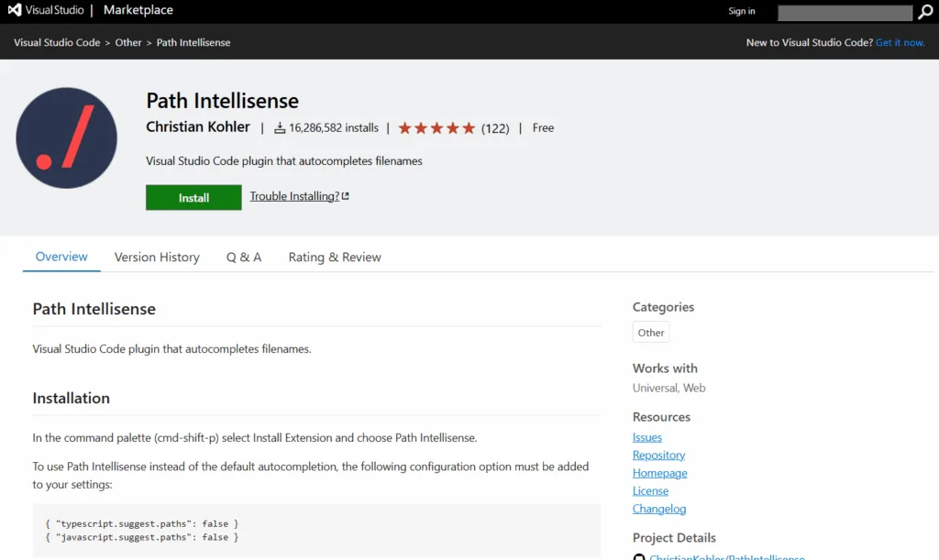Open the License link

coord(650,491)
